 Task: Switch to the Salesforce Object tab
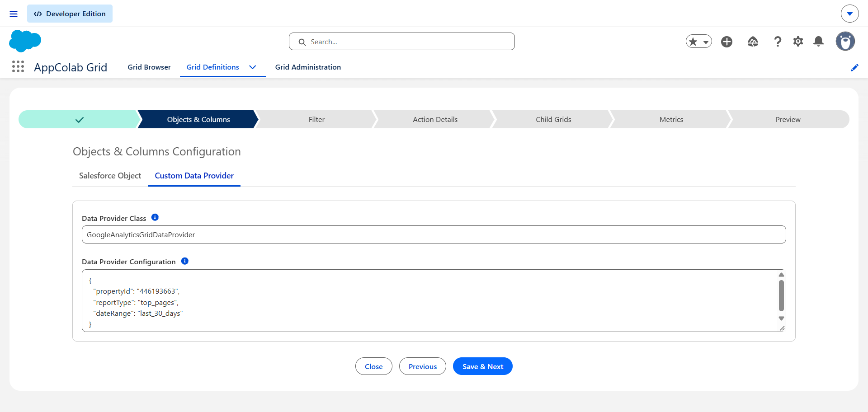tap(110, 176)
